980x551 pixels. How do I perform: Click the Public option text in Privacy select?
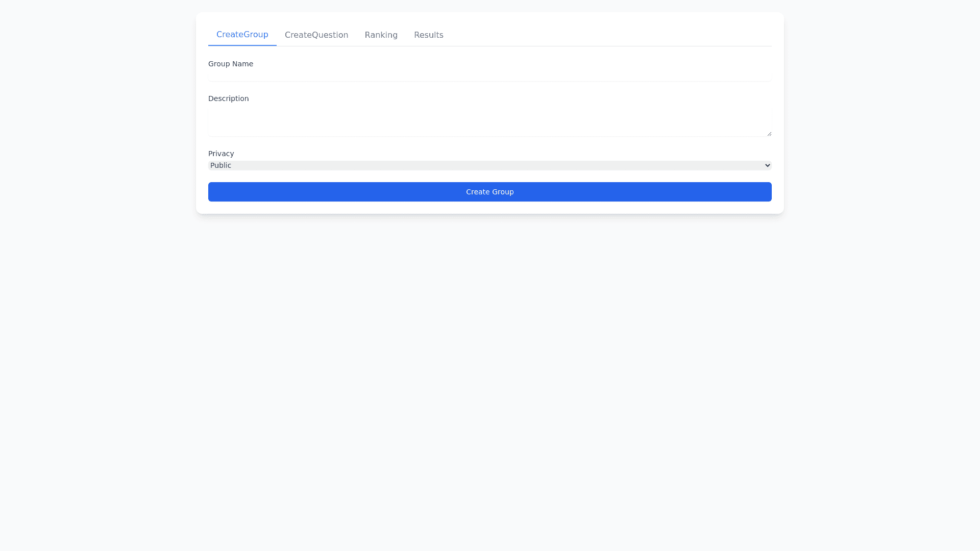220,165
